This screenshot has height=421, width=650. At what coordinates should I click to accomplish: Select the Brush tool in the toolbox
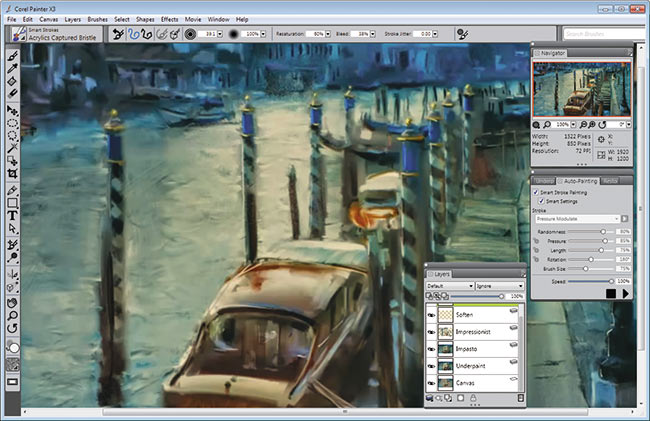tap(12, 56)
